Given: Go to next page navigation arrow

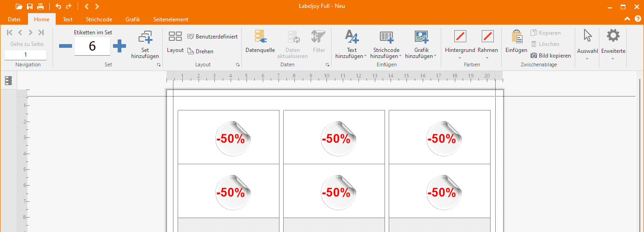Looking at the screenshot, I should point(30,32).
